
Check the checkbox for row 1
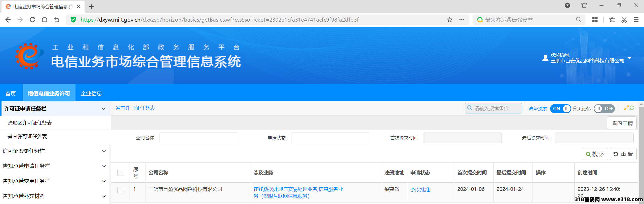tap(120, 190)
